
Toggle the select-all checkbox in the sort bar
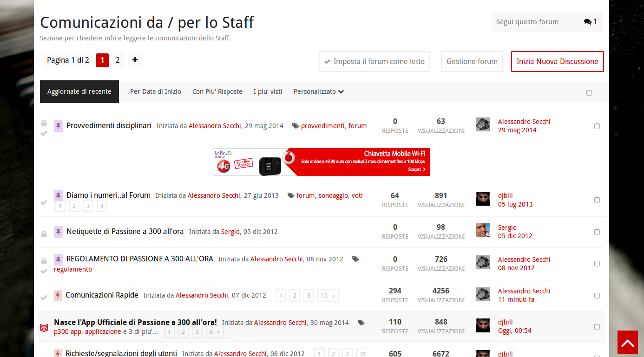coord(589,93)
